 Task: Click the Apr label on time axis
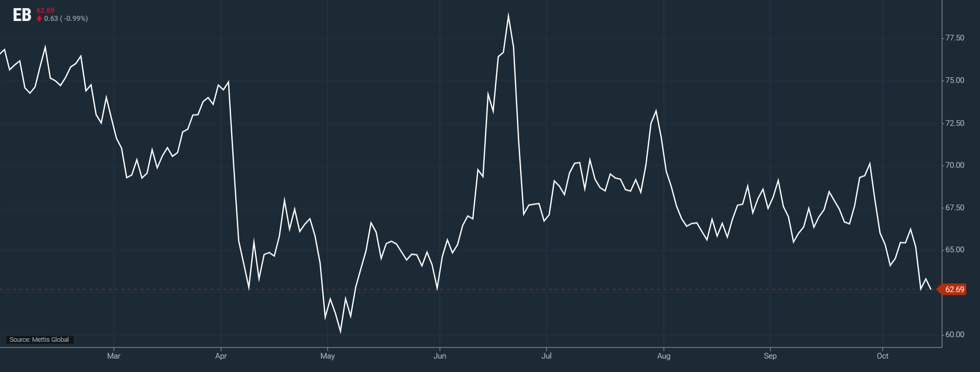(220, 356)
